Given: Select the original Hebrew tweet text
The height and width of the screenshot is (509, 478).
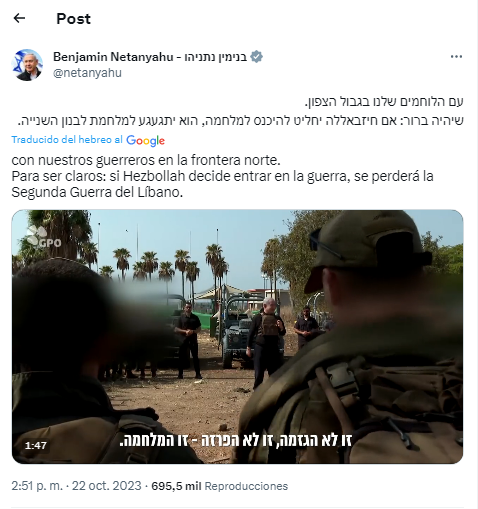Looking at the screenshot, I should [x=240, y=111].
